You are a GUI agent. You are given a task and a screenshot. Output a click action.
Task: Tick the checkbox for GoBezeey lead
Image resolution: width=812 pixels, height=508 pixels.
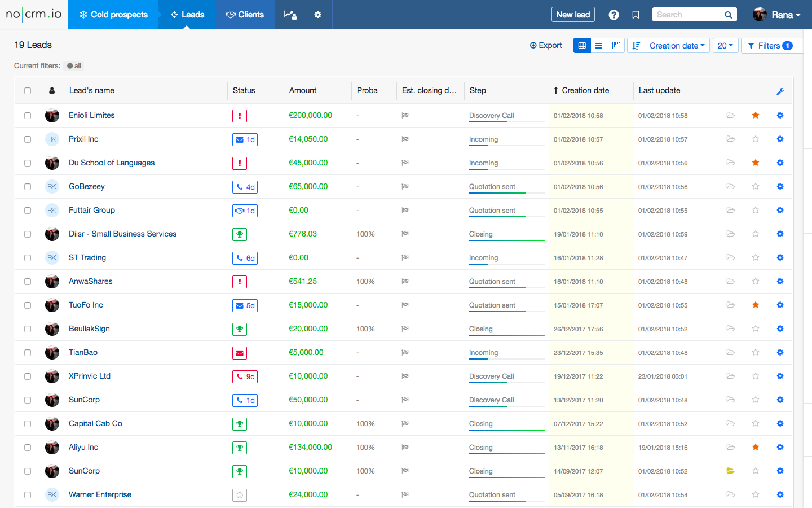coord(28,186)
